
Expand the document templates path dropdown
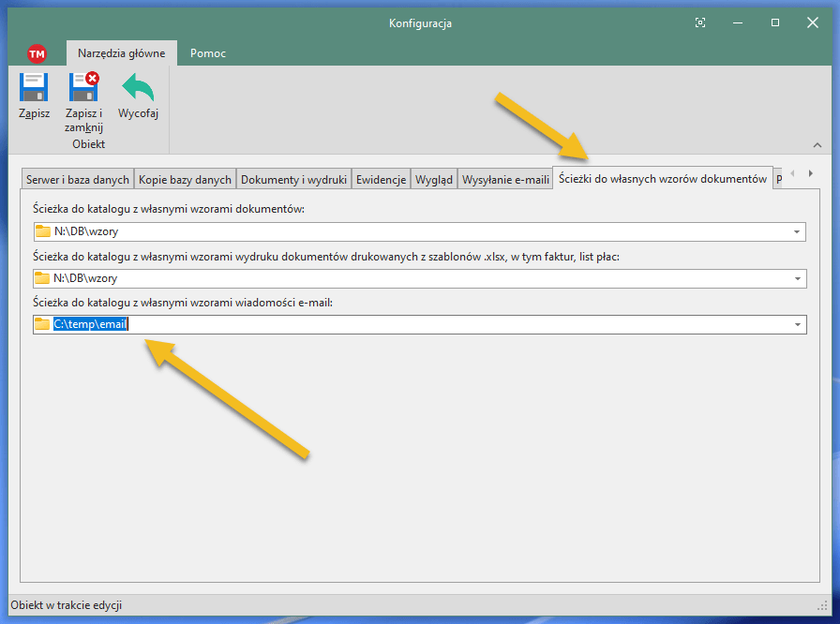(797, 232)
